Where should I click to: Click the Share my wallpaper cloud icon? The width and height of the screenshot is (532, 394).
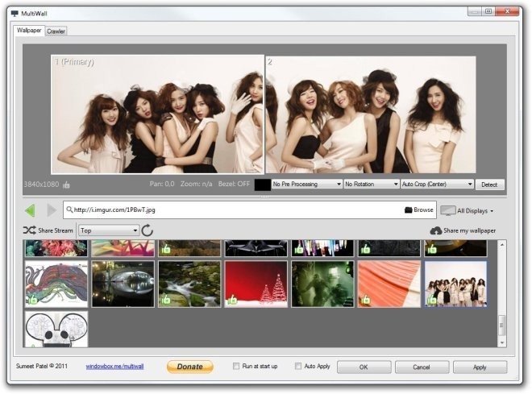(436, 230)
